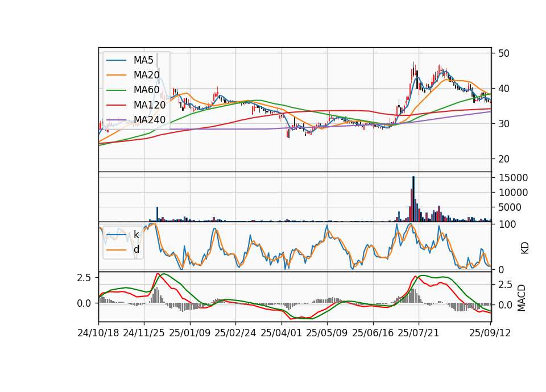
Task: Click the KD axis label
Action: pos(525,248)
